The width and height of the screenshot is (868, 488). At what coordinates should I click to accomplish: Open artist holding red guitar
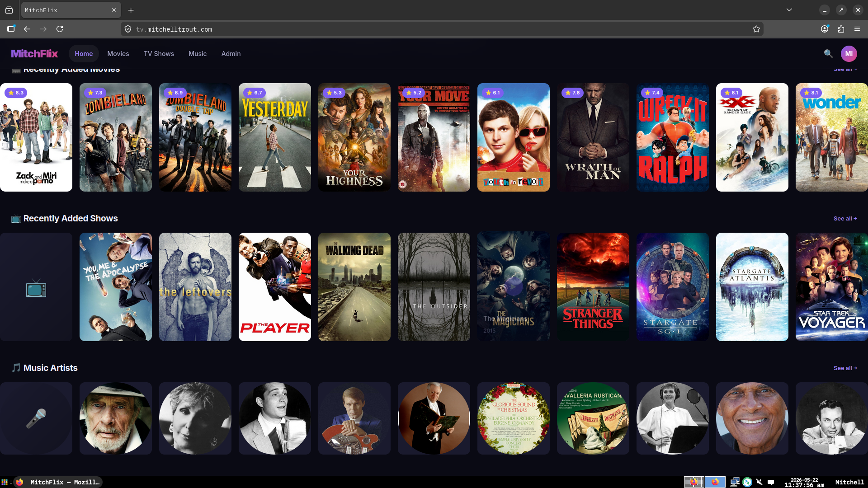tap(354, 418)
